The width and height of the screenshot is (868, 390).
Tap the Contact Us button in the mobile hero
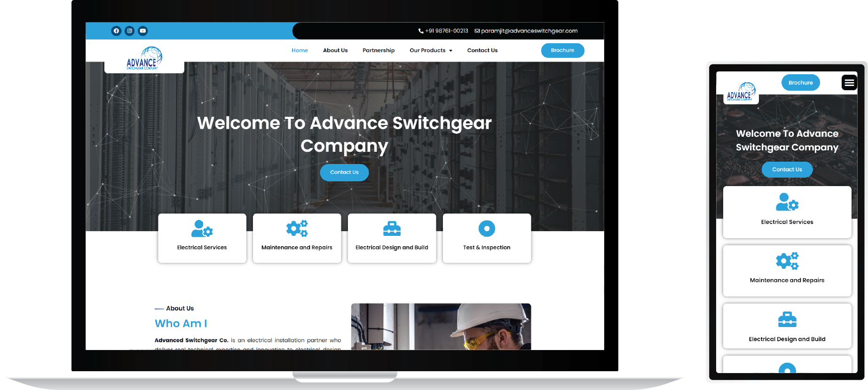click(x=787, y=170)
